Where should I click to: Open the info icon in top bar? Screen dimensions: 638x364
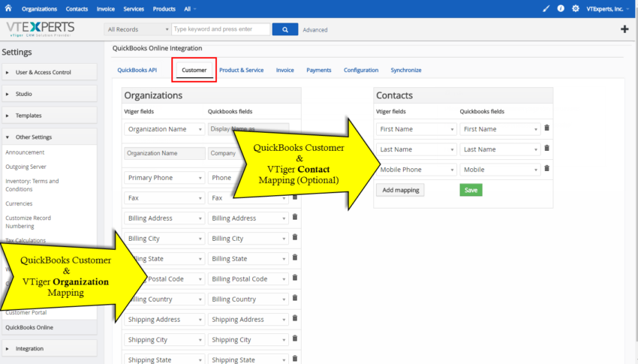pos(561,8)
